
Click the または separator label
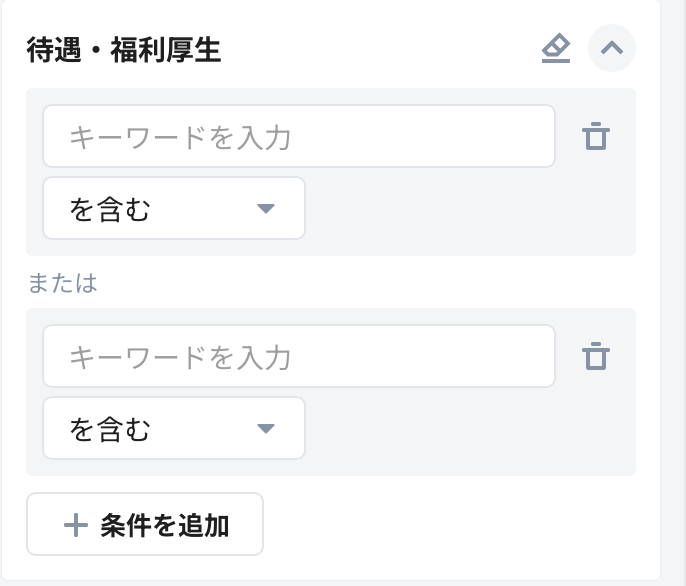point(62,283)
